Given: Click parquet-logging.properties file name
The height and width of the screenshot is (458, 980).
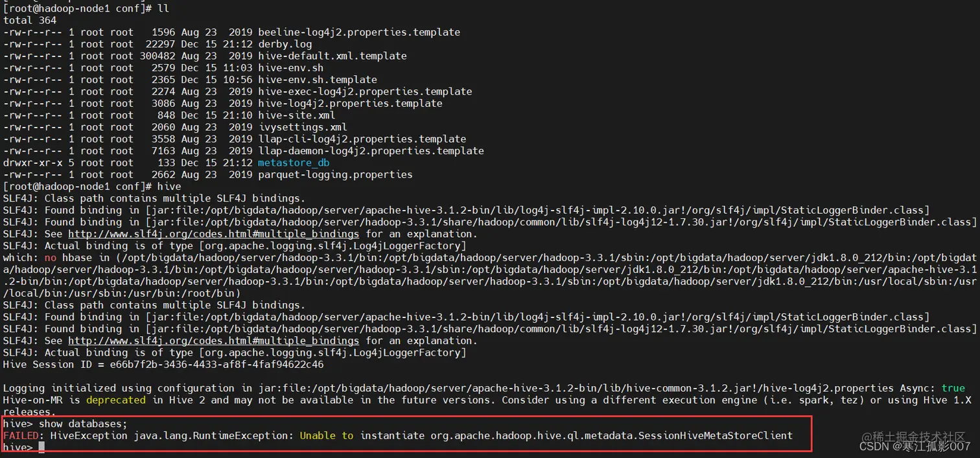Looking at the screenshot, I should 335,174.
